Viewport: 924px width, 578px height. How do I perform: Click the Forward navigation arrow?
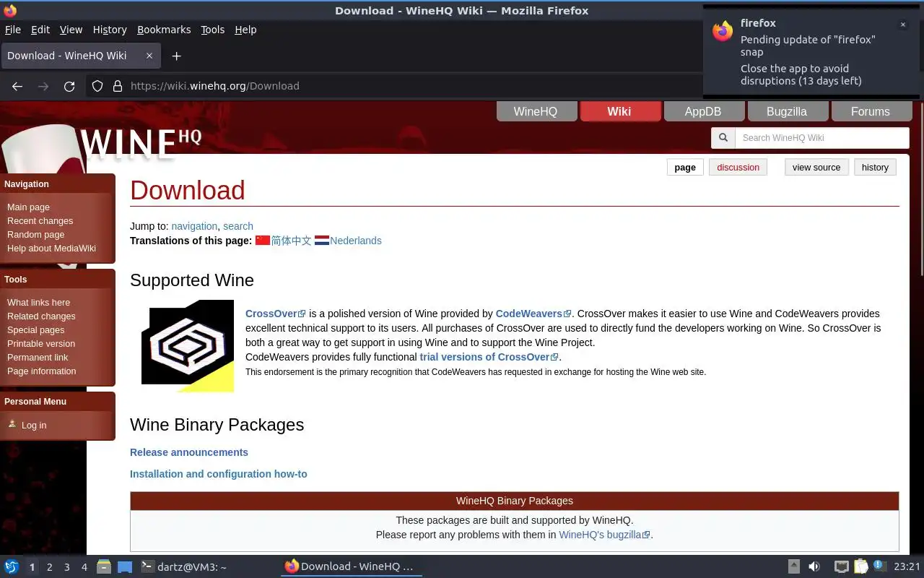click(x=43, y=86)
